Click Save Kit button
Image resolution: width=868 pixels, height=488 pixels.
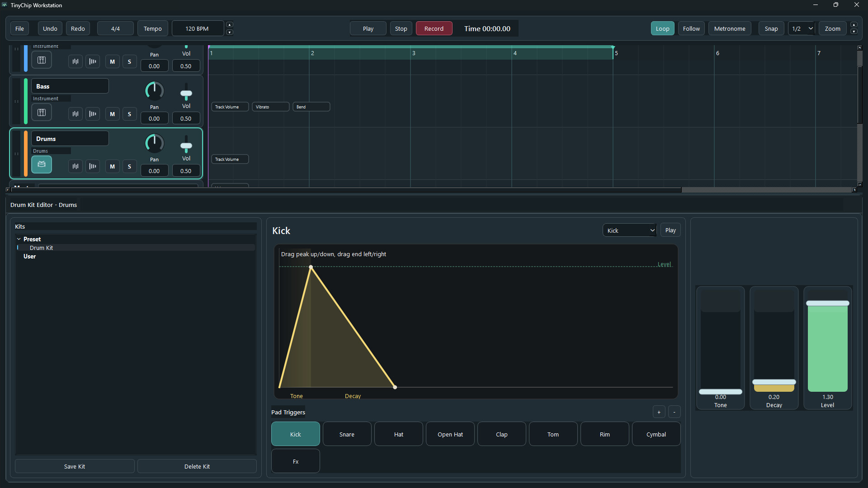(x=75, y=466)
